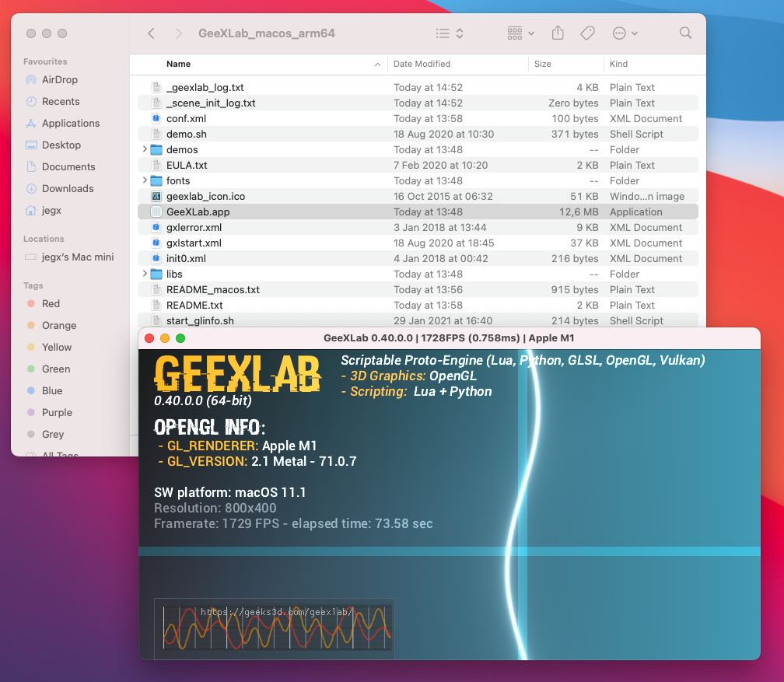Click the gxlstart.xml document icon
Viewport: 784px width, 682px height.
156,243
